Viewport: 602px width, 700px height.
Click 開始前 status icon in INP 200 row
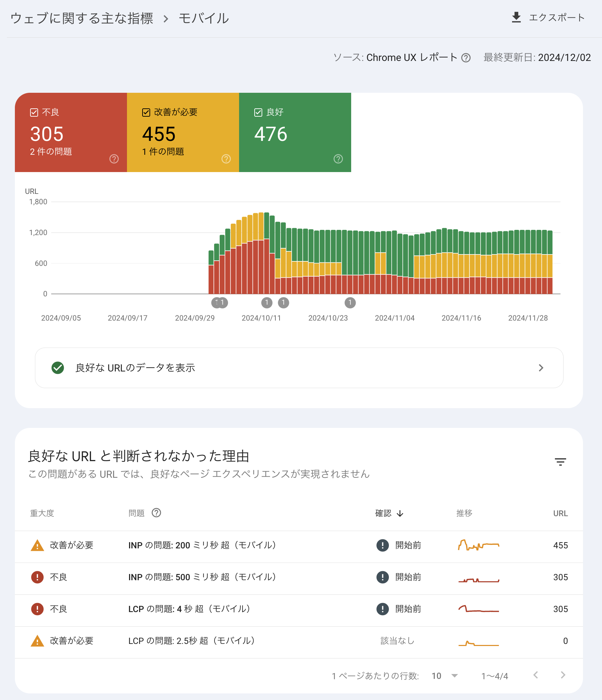tap(383, 545)
